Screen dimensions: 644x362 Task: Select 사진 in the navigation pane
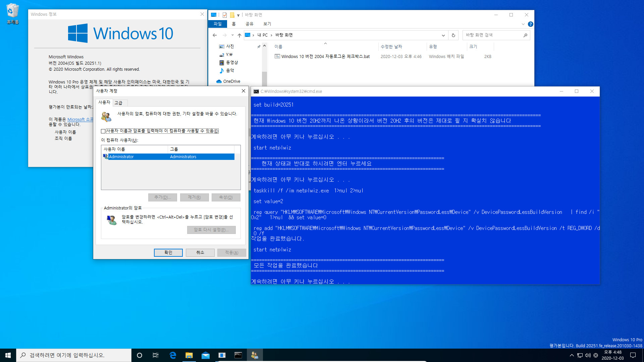230,46
